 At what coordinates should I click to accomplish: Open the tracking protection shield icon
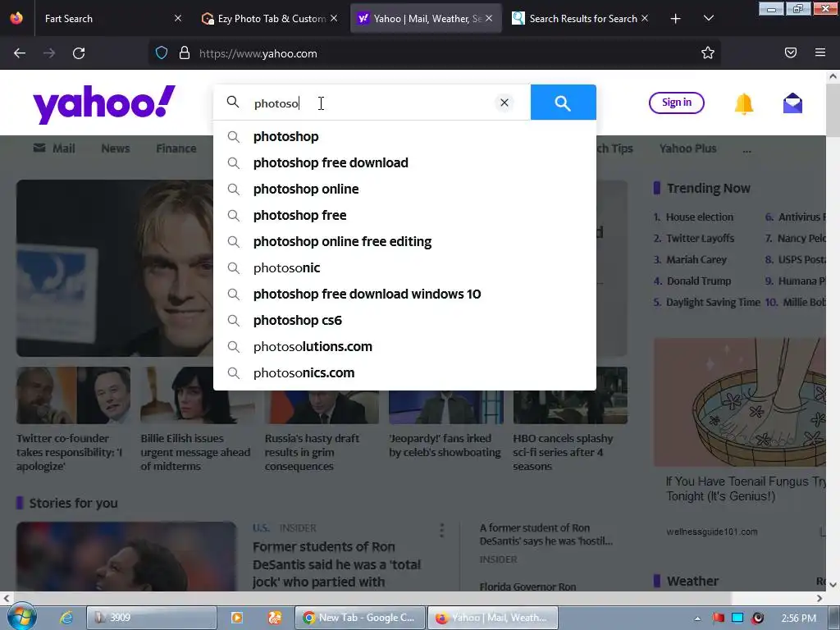click(x=162, y=53)
